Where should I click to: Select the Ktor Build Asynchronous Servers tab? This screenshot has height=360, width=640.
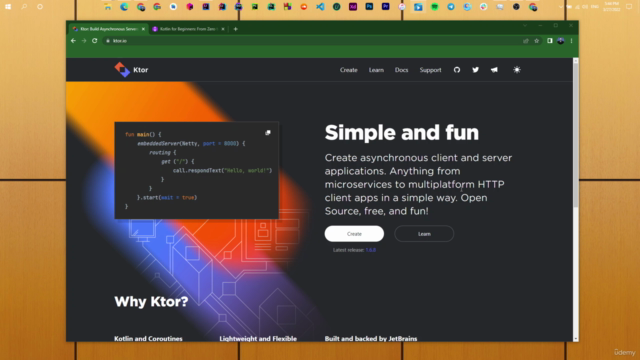tap(109, 29)
